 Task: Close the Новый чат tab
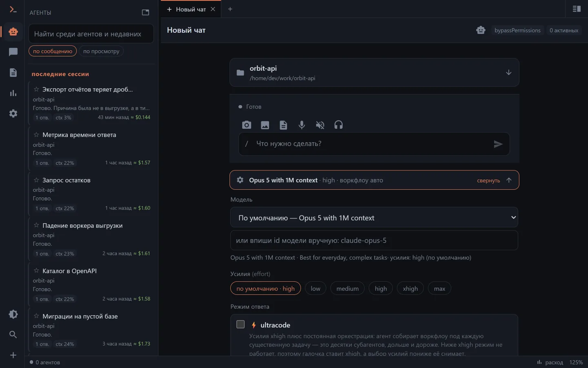(x=213, y=9)
